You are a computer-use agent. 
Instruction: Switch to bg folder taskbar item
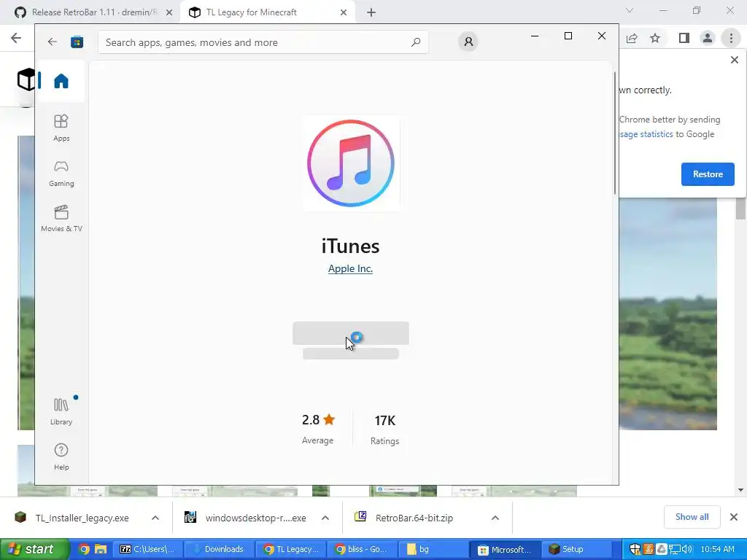(433, 550)
